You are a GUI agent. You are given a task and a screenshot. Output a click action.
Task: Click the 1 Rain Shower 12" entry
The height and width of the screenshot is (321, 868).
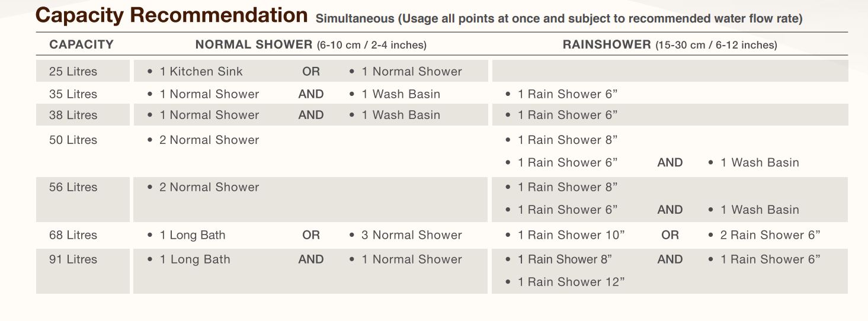(x=571, y=282)
